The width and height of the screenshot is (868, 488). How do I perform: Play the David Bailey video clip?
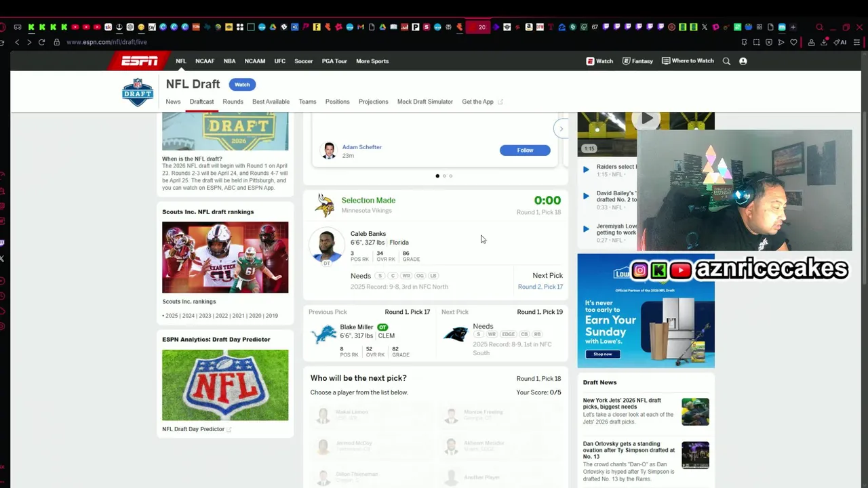coord(586,196)
